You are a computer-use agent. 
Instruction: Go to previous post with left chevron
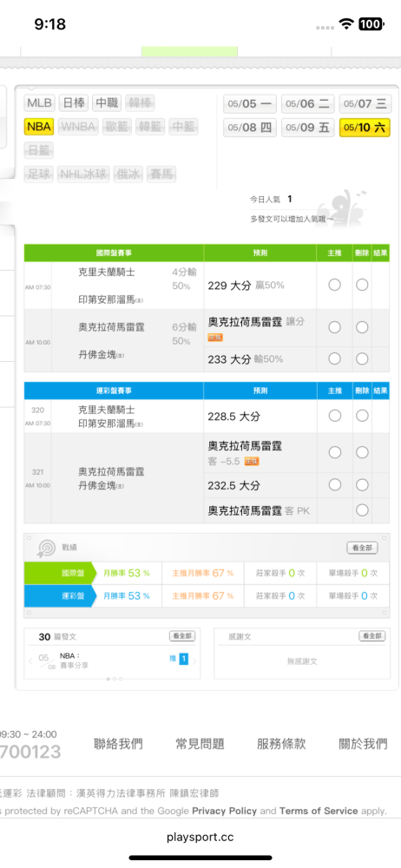point(31,661)
